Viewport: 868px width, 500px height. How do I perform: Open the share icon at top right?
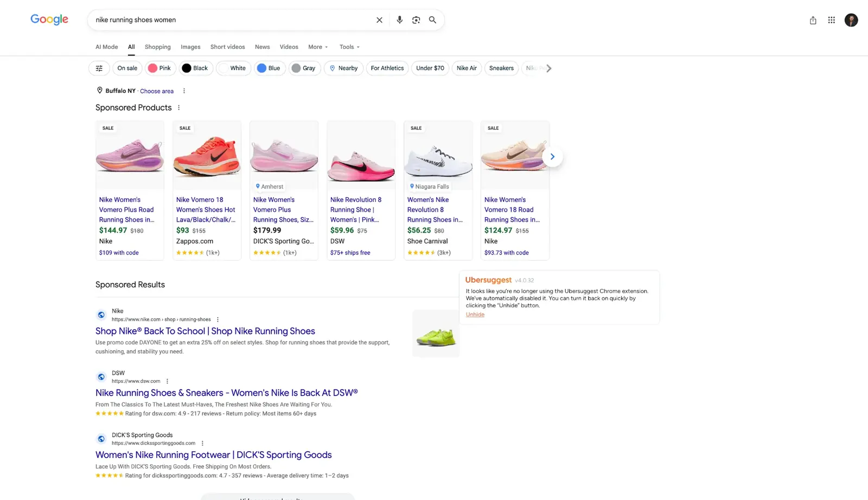pyautogui.click(x=813, y=20)
